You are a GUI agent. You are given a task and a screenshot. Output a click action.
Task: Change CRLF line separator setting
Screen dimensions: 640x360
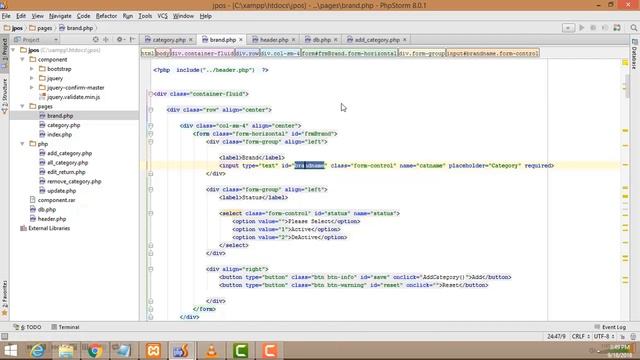[581, 337]
